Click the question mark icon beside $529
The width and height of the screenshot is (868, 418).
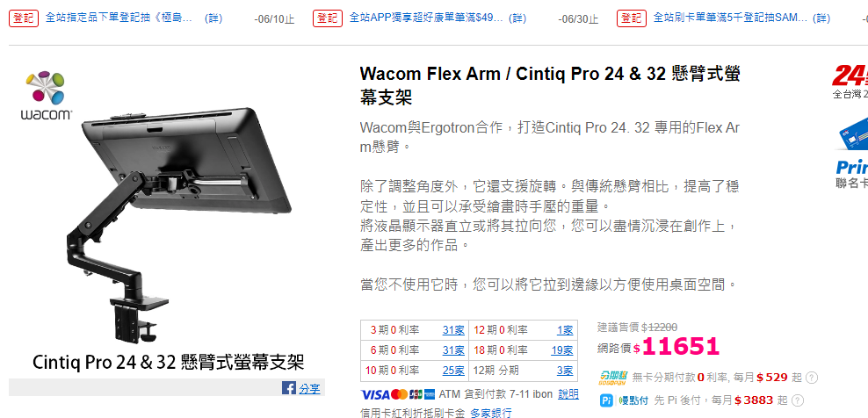coord(812,378)
